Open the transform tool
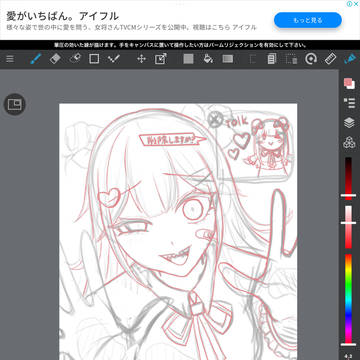360x360 pixels. point(161,59)
